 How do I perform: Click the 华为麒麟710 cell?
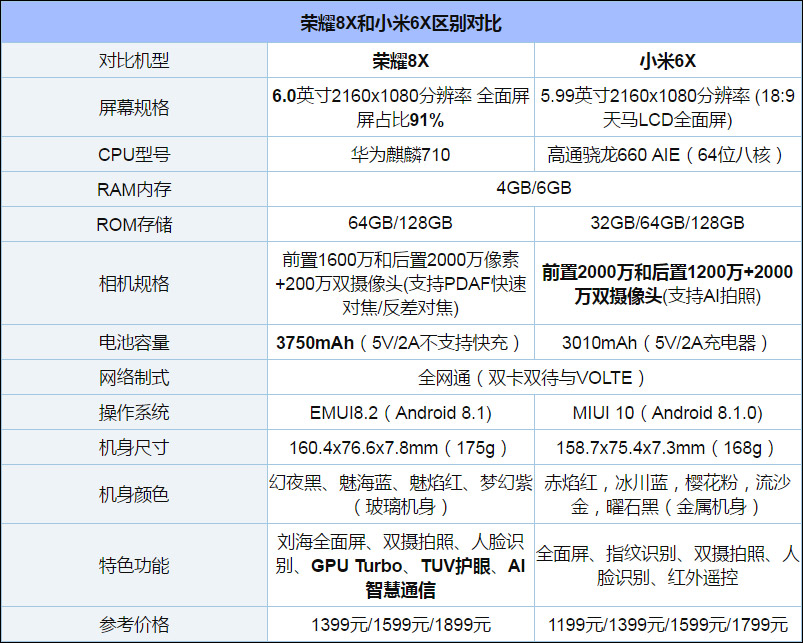400,154
